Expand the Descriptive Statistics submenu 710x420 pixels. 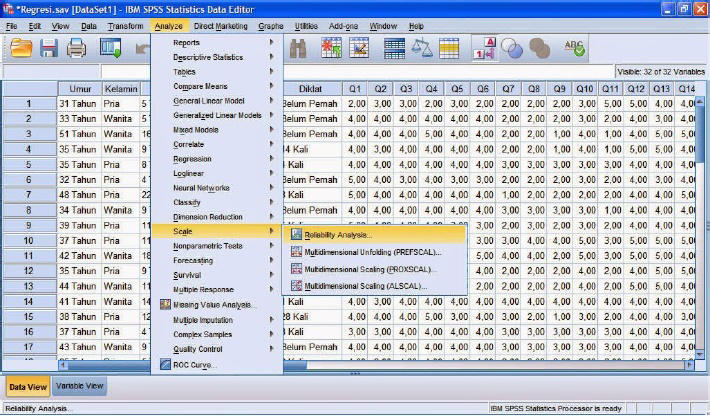[208, 57]
